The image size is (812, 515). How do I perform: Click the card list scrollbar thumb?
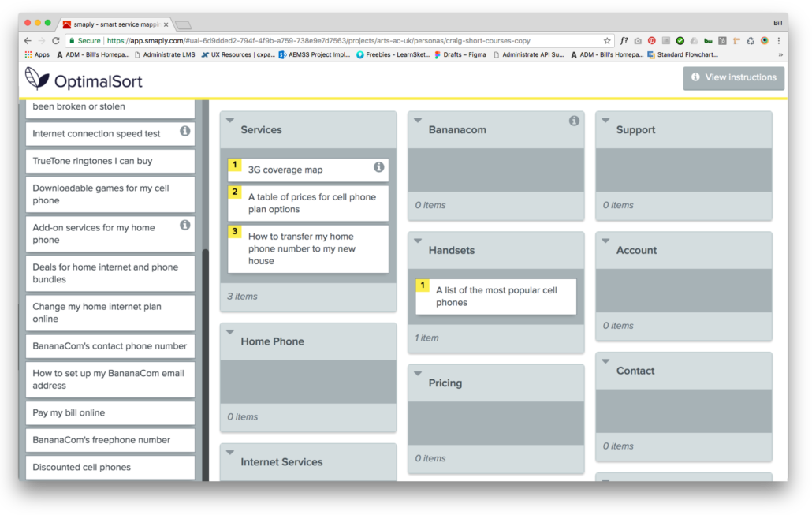(x=206, y=363)
